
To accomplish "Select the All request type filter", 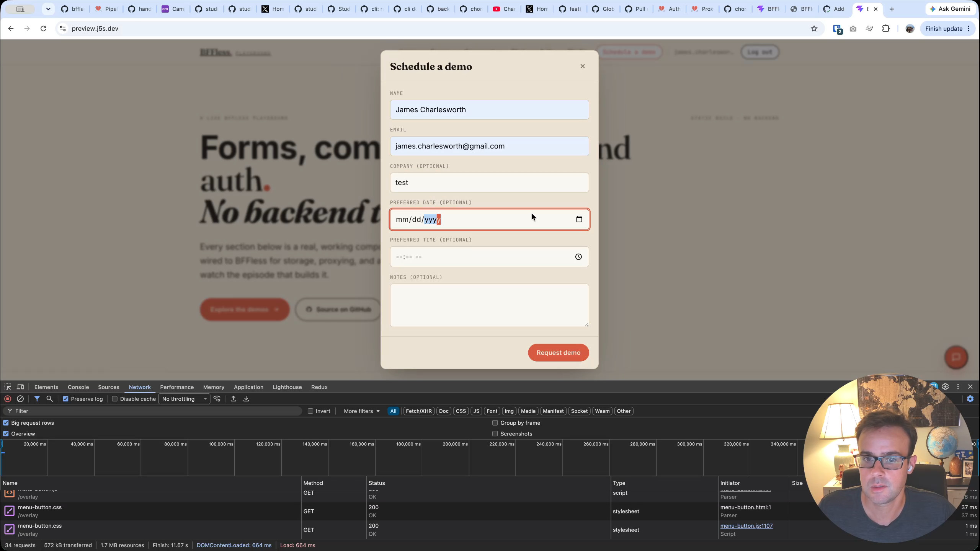I will [393, 411].
